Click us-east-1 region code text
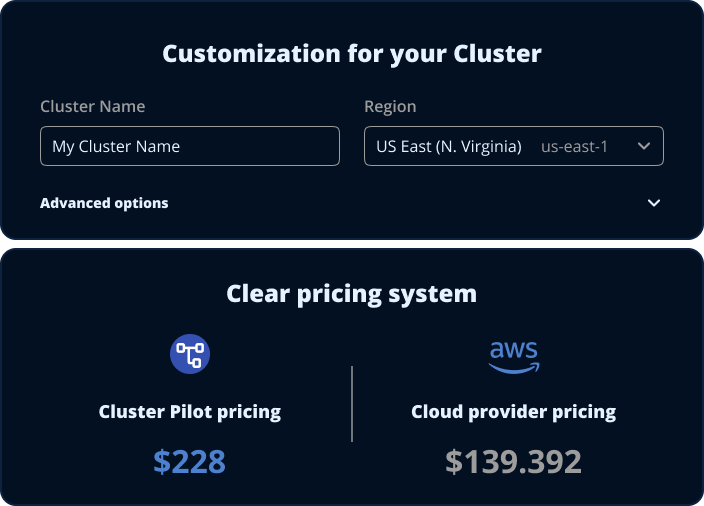The width and height of the screenshot is (704, 506). (574, 146)
